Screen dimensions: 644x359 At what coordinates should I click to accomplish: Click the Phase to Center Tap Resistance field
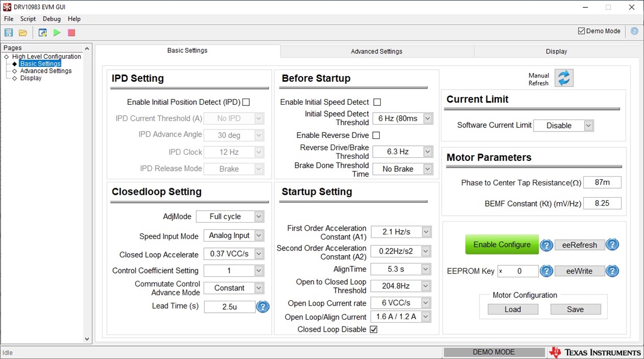[x=602, y=182]
